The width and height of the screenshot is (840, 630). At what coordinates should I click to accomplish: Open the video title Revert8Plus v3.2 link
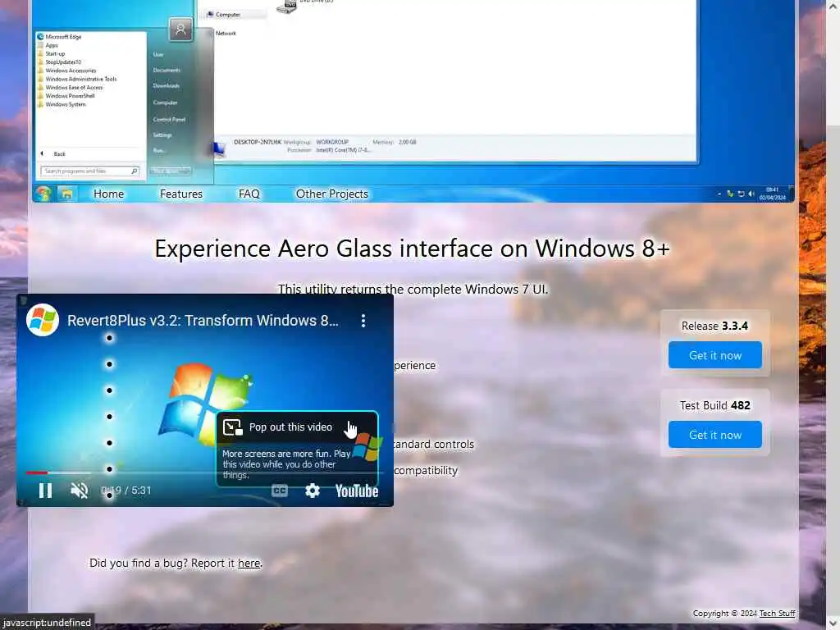click(203, 321)
